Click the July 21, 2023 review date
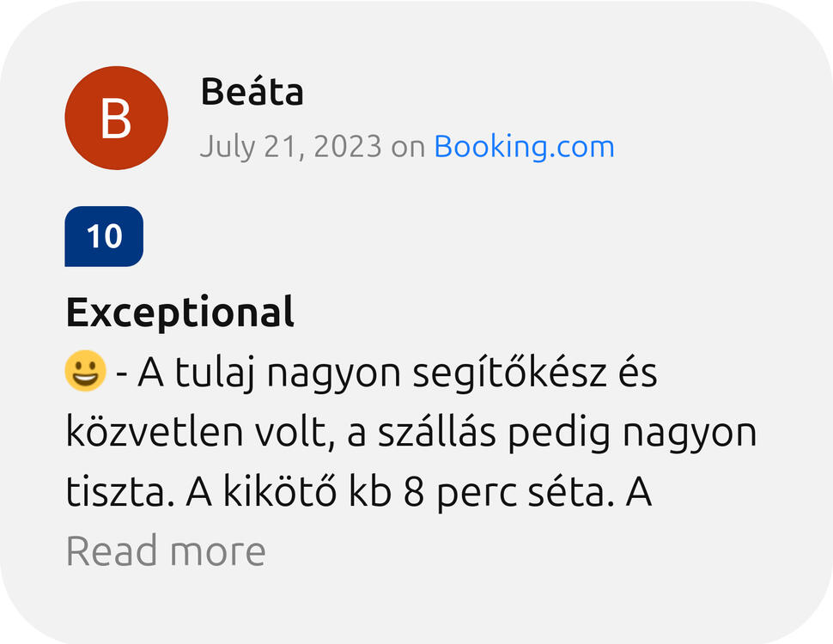 pyautogui.click(x=290, y=147)
